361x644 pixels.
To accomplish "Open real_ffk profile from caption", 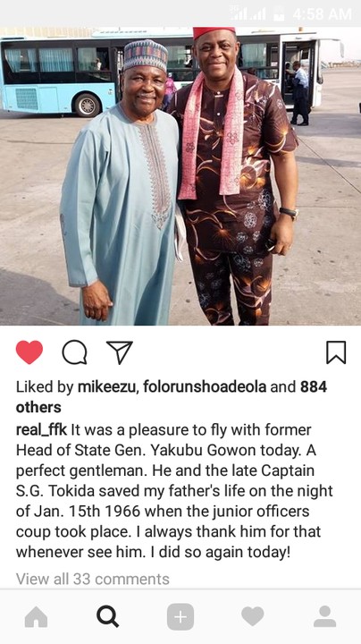I will coord(41,430).
